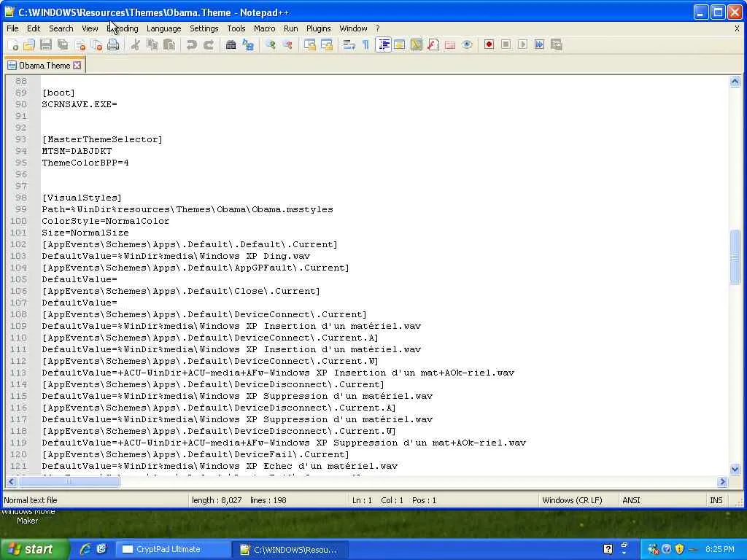The height and width of the screenshot is (560, 747).
Task: Open the Replace dialog icon
Action: coord(248,44)
